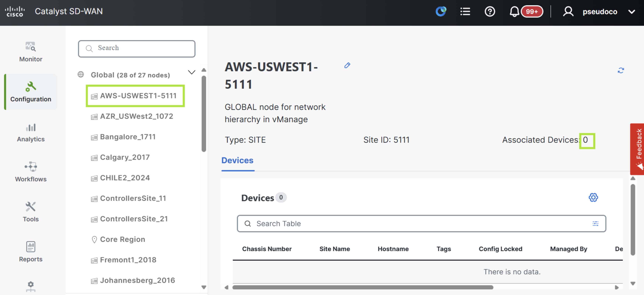Switch to the Devices tab

pos(237,160)
